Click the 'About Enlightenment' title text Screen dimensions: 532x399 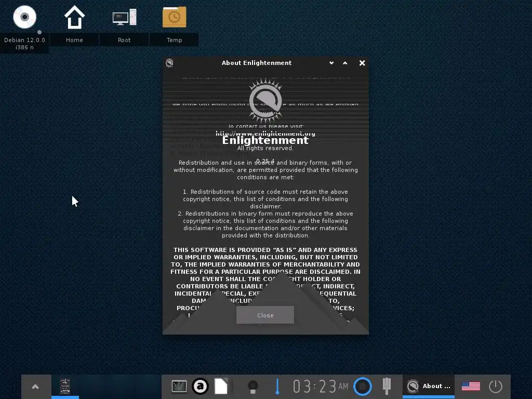(x=257, y=63)
